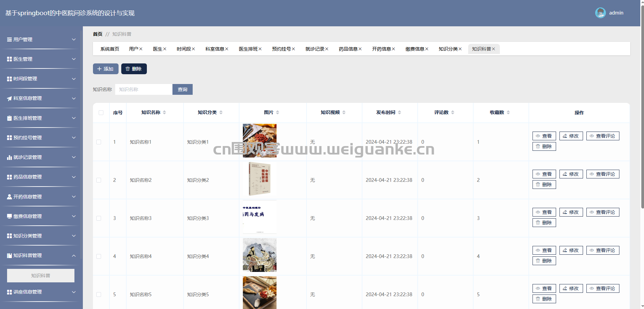
Task: Expand the 药品信息管理 menu chevron
Action: [74, 177]
